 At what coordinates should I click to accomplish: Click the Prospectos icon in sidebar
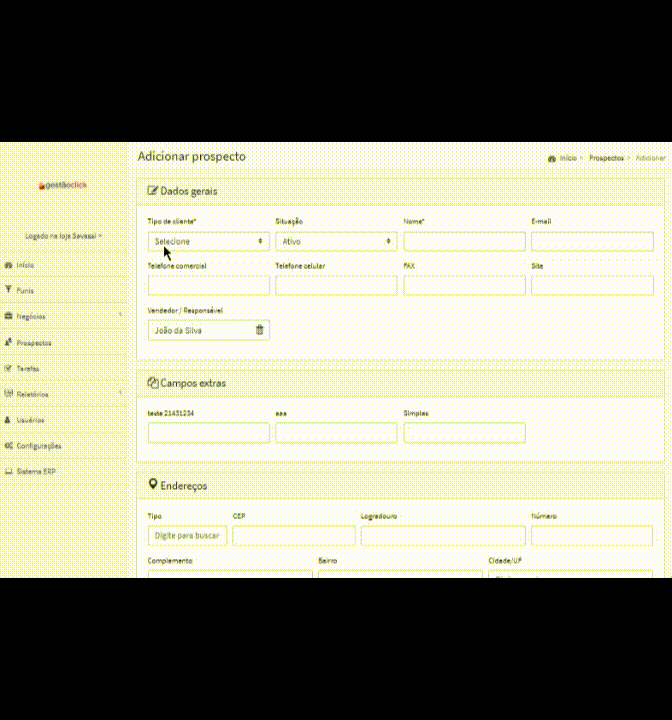[x=9, y=343]
